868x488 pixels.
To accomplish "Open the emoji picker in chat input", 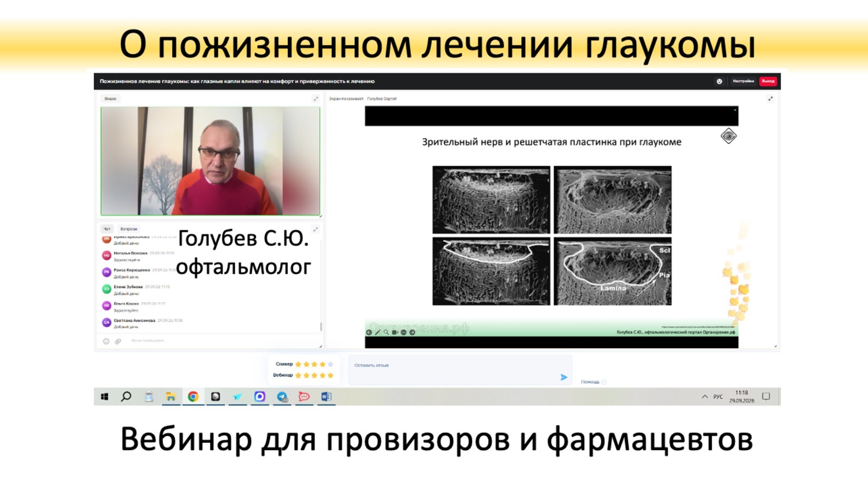I will coord(106,341).
